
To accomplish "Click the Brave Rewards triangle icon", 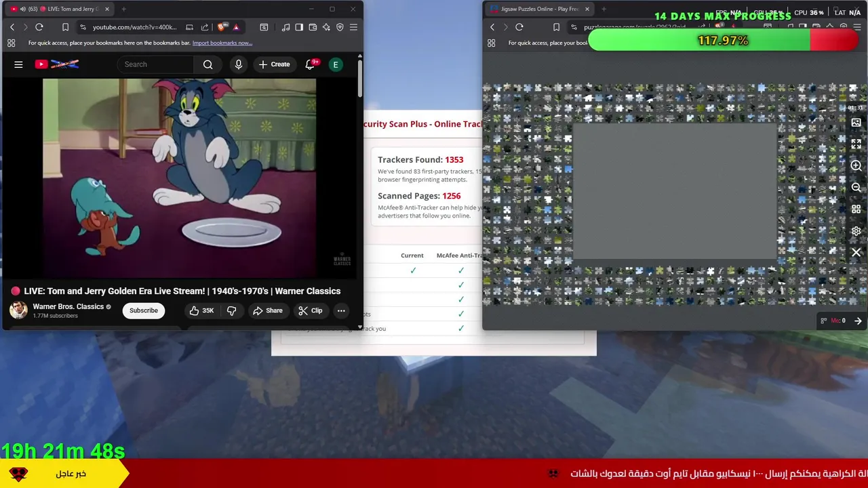I will [236, 27].
